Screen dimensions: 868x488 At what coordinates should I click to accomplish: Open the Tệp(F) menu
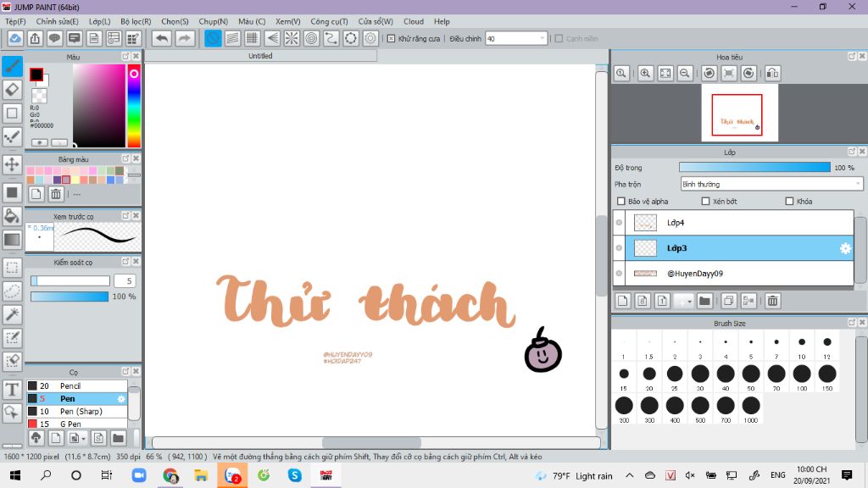[15, 21]
